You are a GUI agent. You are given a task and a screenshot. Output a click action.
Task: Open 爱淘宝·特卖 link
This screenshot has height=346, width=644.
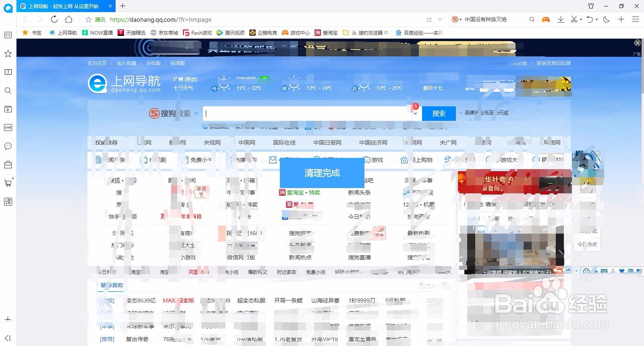300,193
